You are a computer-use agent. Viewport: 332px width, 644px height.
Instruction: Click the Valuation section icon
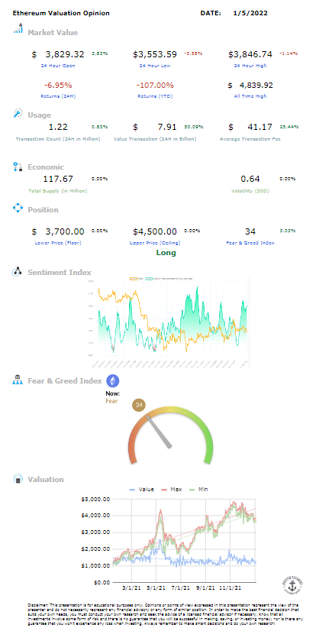(x=18, y=479)
